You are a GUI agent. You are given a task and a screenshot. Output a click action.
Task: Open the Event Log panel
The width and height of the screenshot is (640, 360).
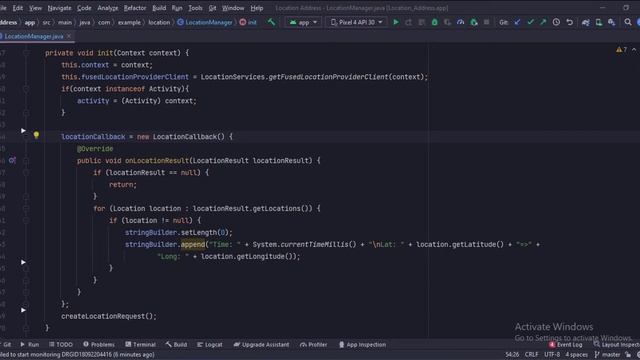(565, 344)
